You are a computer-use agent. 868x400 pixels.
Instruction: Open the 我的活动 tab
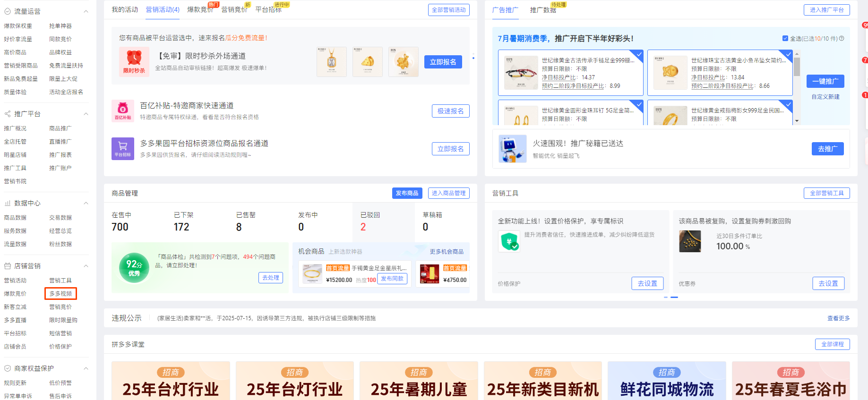pyautogui.click(x=125, y=9)
